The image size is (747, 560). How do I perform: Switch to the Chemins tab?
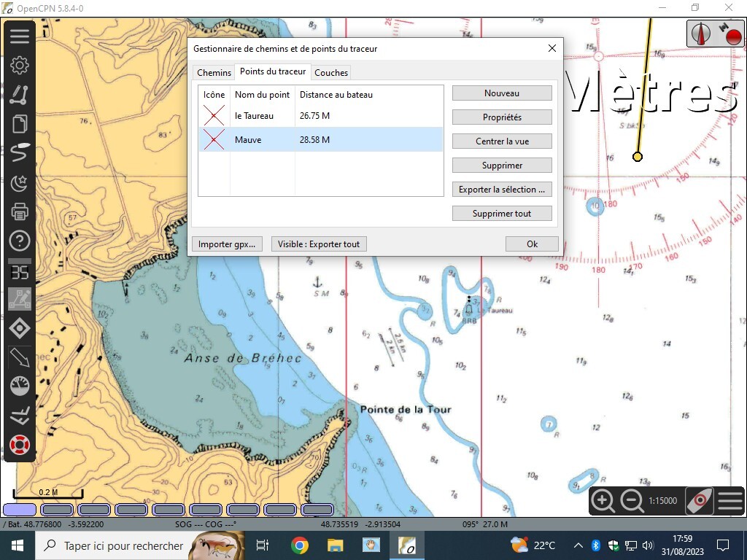click(214, 72)
